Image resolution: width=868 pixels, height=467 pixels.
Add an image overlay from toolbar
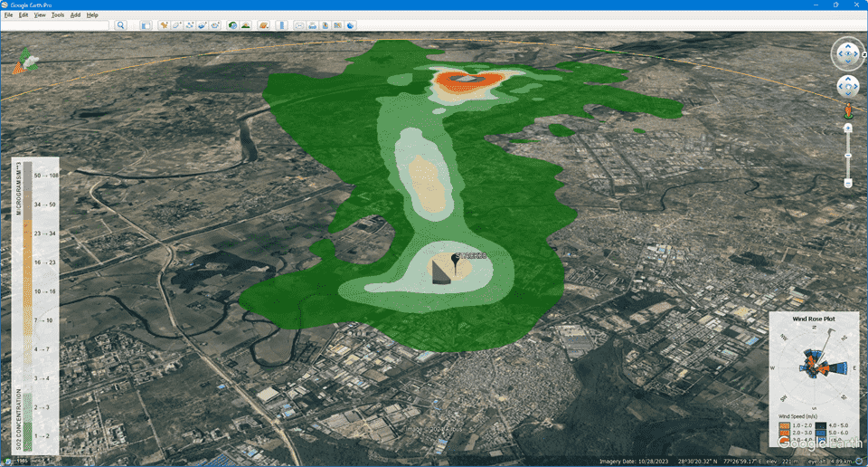(202, 25)
